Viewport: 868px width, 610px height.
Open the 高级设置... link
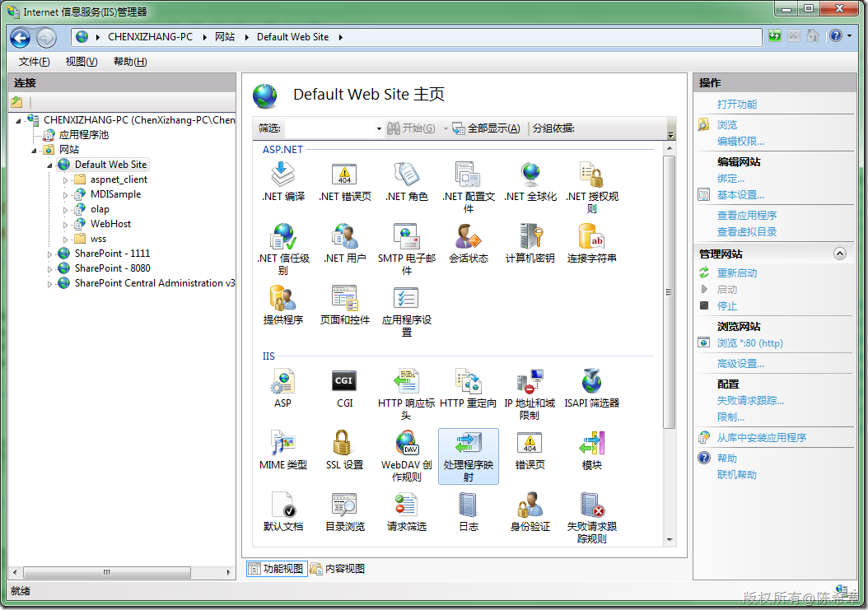(740, 364)
